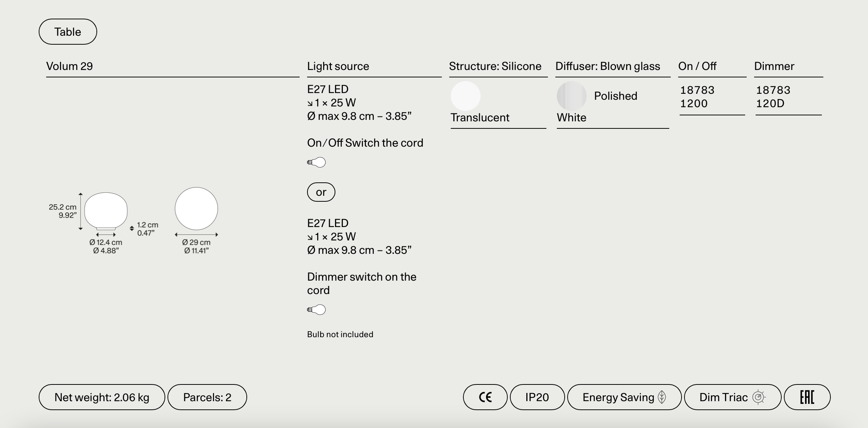
Task: Click the On / Off product code 18783 1200
Action: (x=697, y=97)
